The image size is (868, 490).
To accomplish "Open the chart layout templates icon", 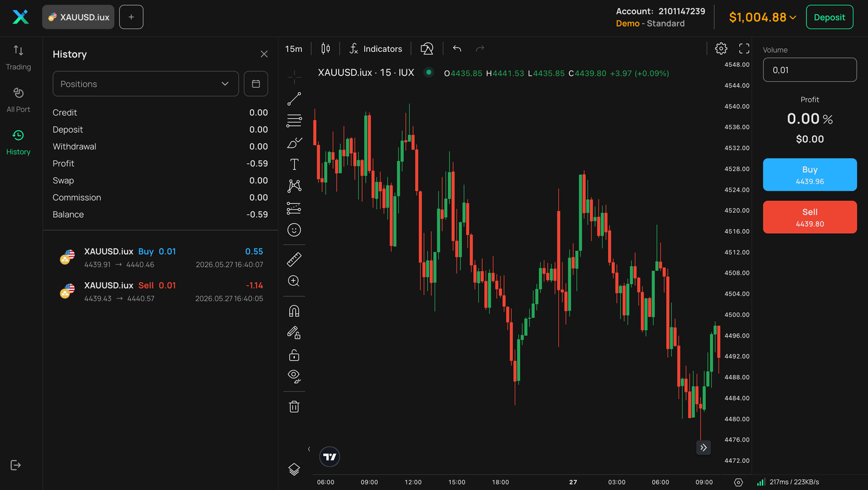I will click(x=427, y=49).
